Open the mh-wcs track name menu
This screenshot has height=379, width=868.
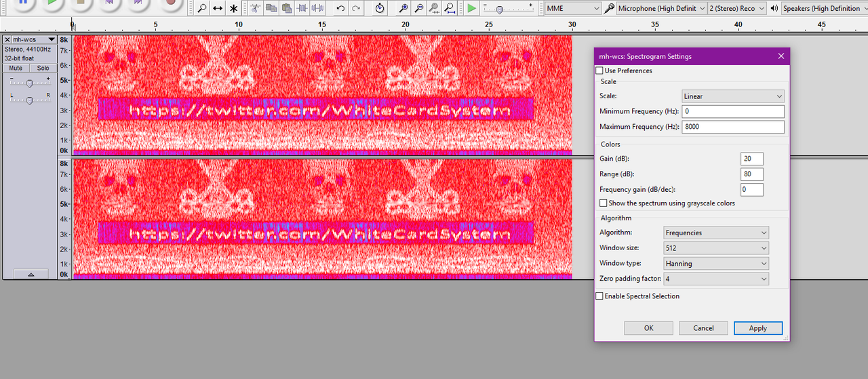click(33, 40)
